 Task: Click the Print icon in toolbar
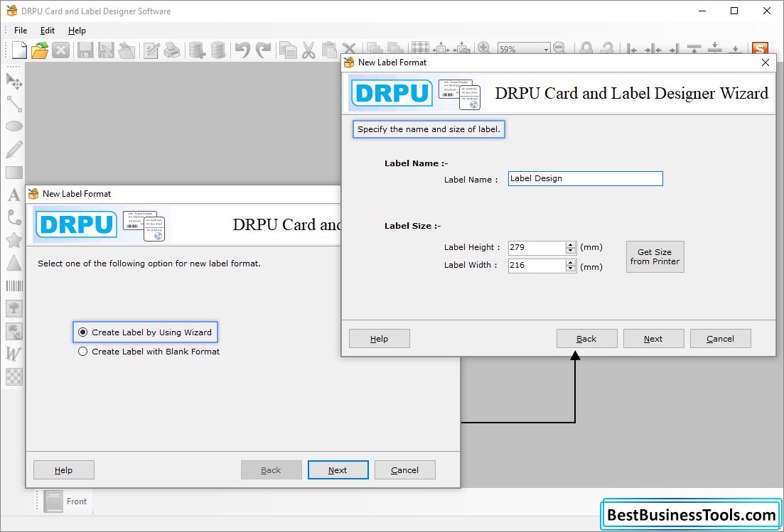point(172,50)
